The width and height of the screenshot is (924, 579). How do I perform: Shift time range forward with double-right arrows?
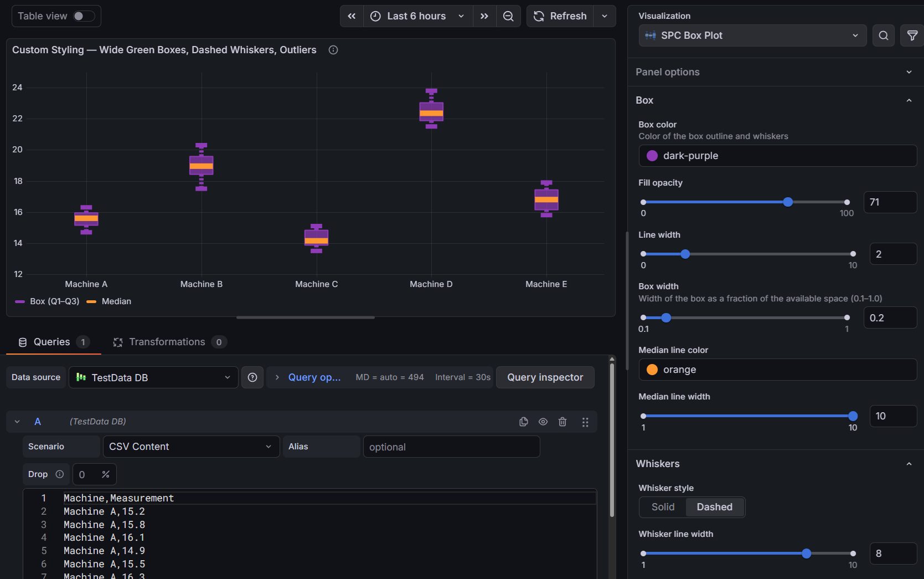click(484, 16)
